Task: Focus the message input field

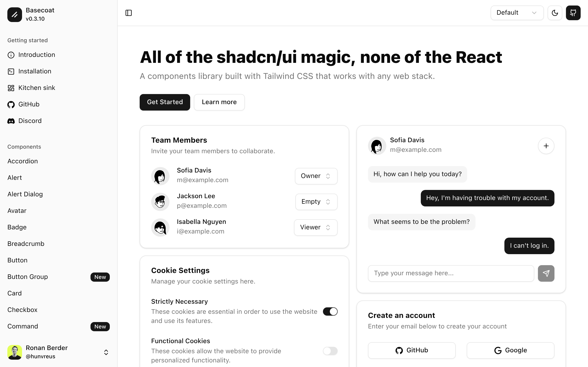Action: [x=451, y=273]
